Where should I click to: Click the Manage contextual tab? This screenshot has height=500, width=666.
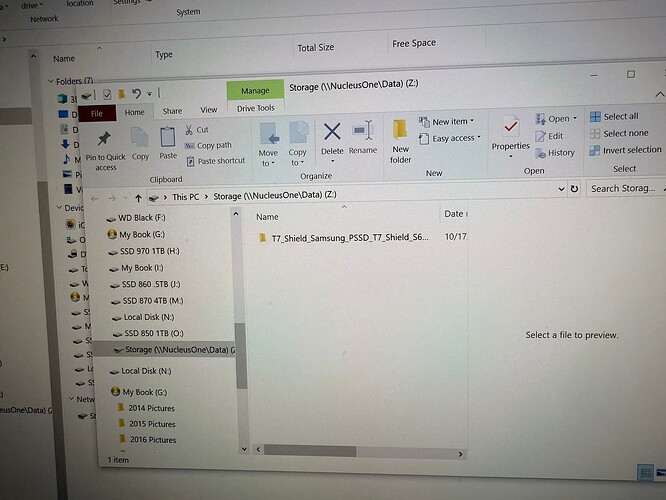pyautogui.click(x=255, y=90)
